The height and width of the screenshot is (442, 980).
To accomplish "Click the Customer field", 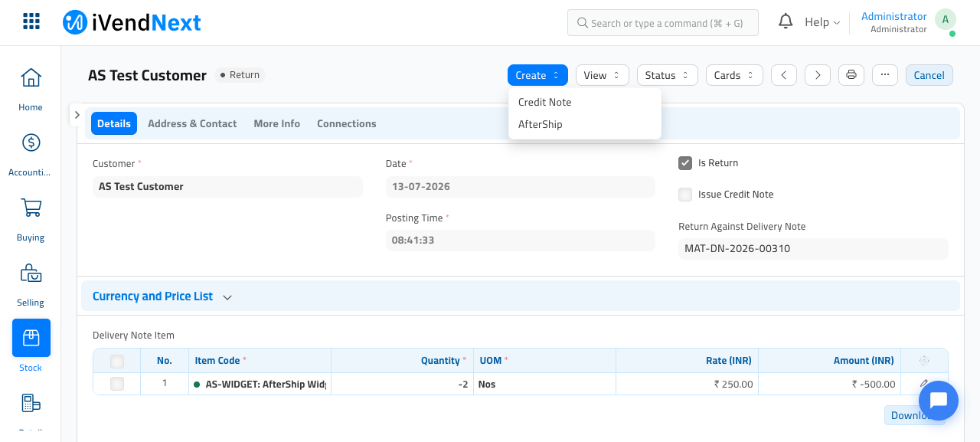I will [227, 187].
